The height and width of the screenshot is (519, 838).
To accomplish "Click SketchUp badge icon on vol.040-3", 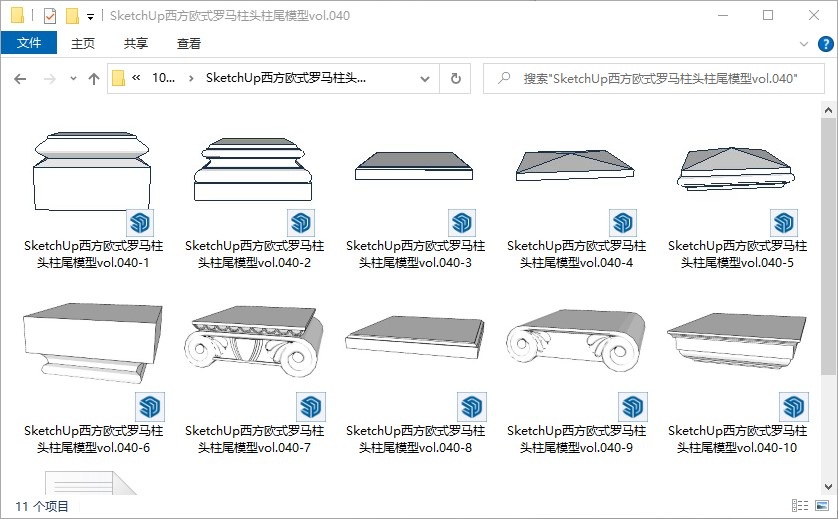I will (462, 222).
